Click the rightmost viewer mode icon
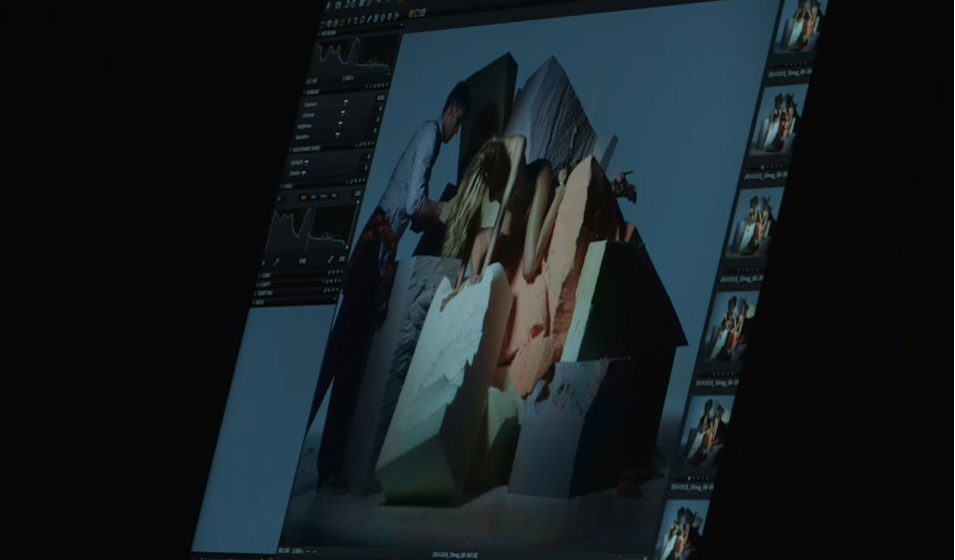The image size is (955, 560). point(423,13)
